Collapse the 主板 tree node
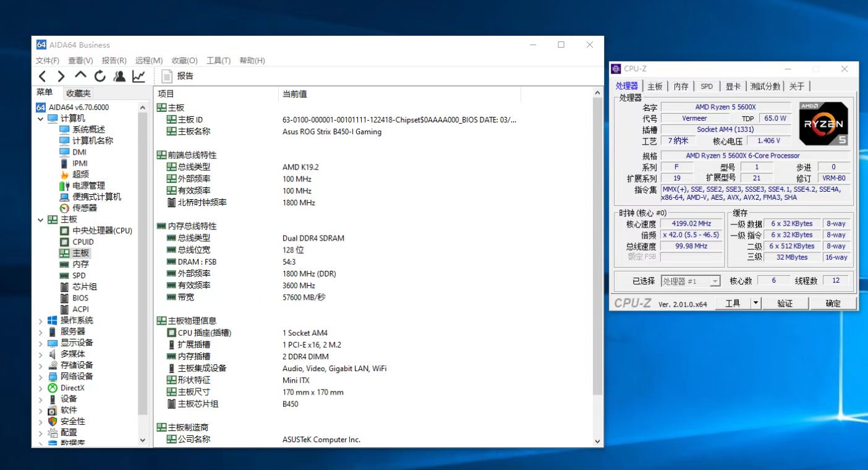868x470 pixels. pos(41,220)
